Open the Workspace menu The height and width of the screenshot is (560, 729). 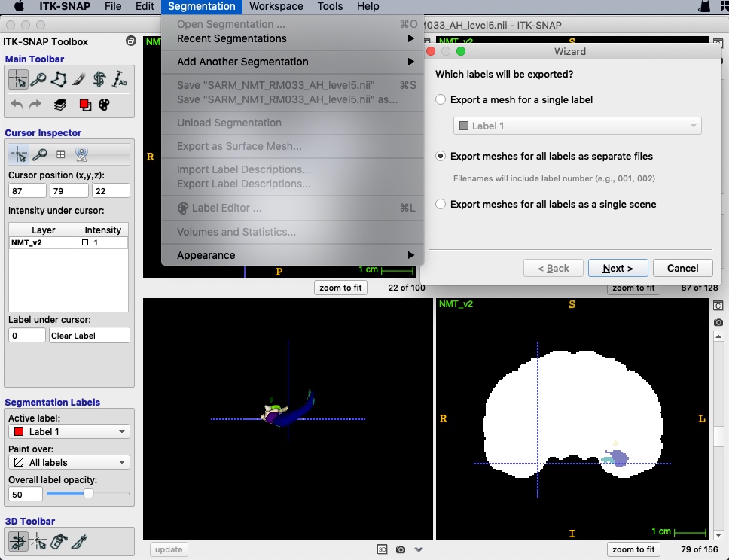coord(276,7)
